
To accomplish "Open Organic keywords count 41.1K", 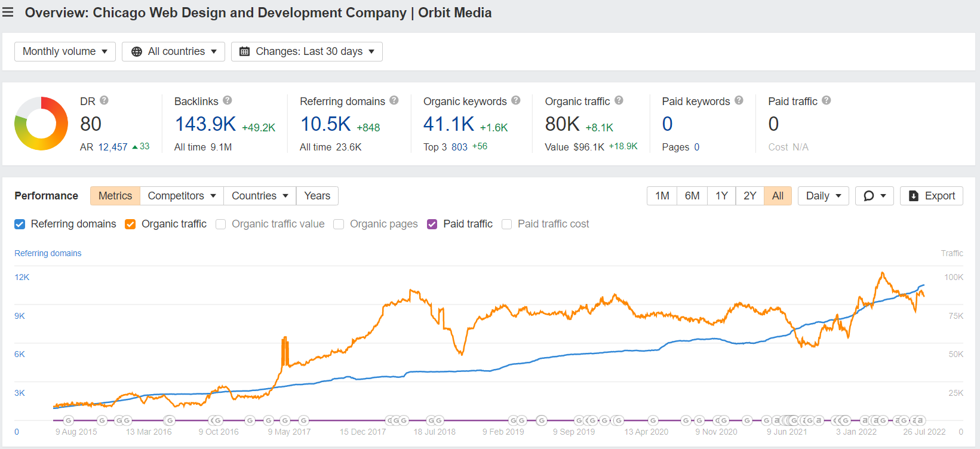I will pyautogui.click(x=449, y=124).
